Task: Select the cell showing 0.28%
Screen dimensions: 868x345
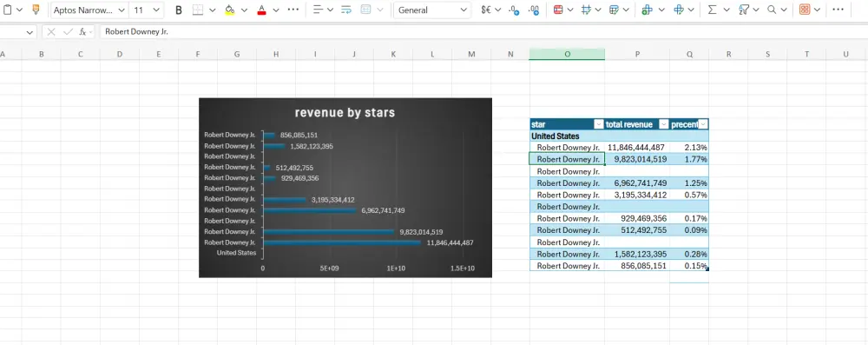Action: [689, 254]
